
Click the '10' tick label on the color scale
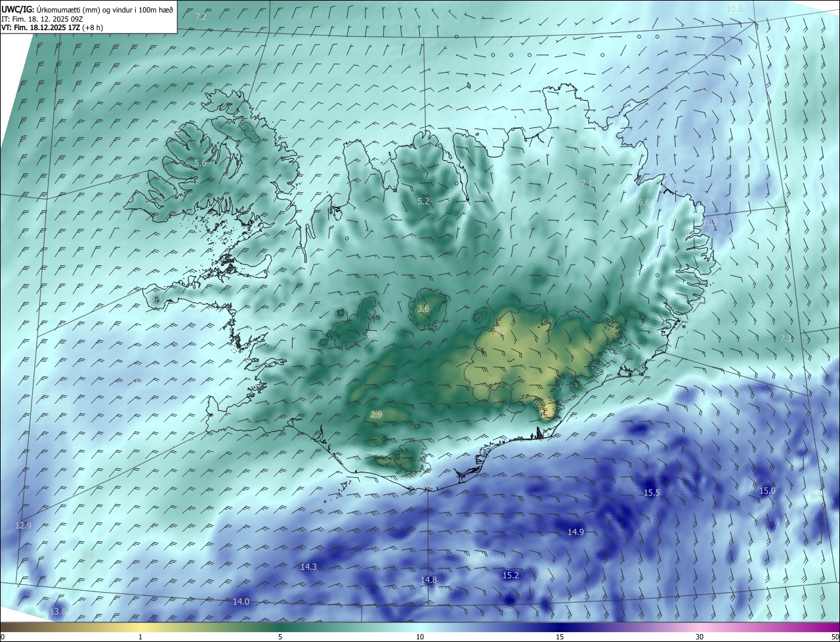tap(420, 637)
